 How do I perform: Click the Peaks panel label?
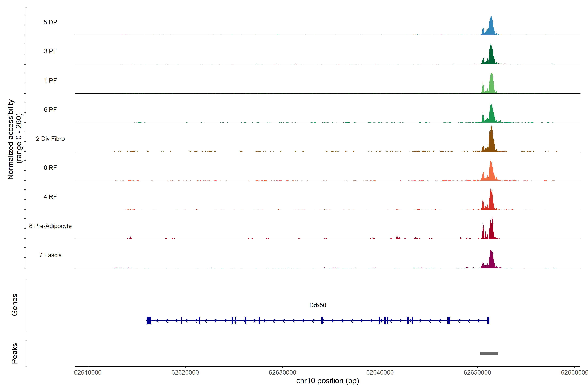tap(15, 353)
